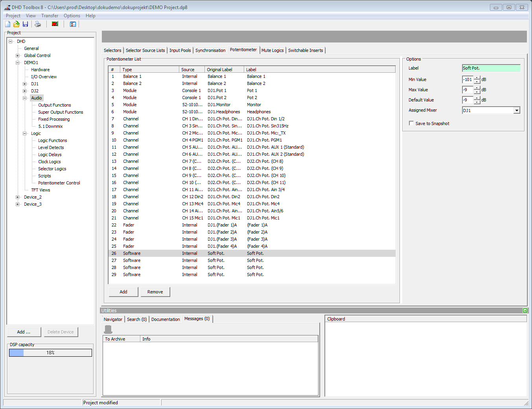The image size is (532, 409).
Task: Expand the DJ2 tree node
Action: coord(25,91)
